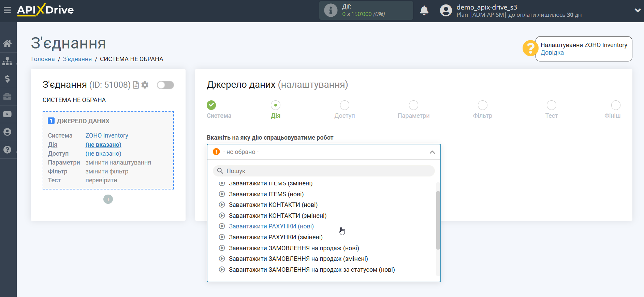Select Завантажити РАХУНКИ (змінені)
644x297 pixels.
click(x=276, y=237)
